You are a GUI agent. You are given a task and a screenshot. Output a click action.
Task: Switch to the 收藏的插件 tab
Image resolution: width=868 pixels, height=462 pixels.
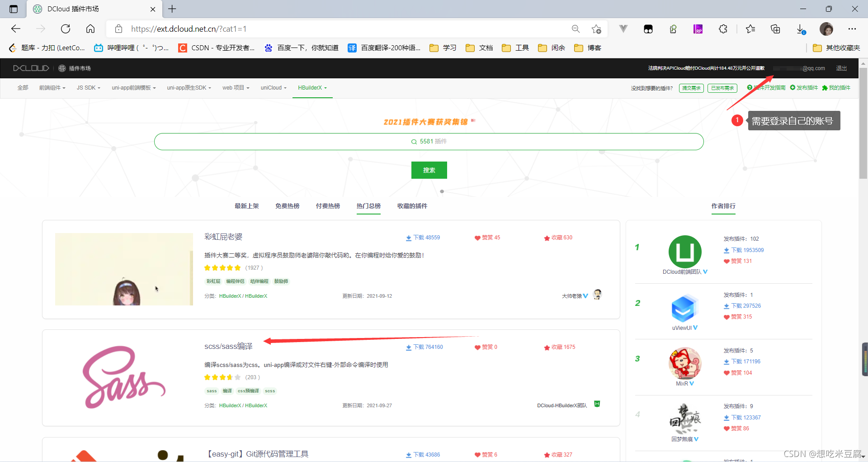[x=412, y=206]
